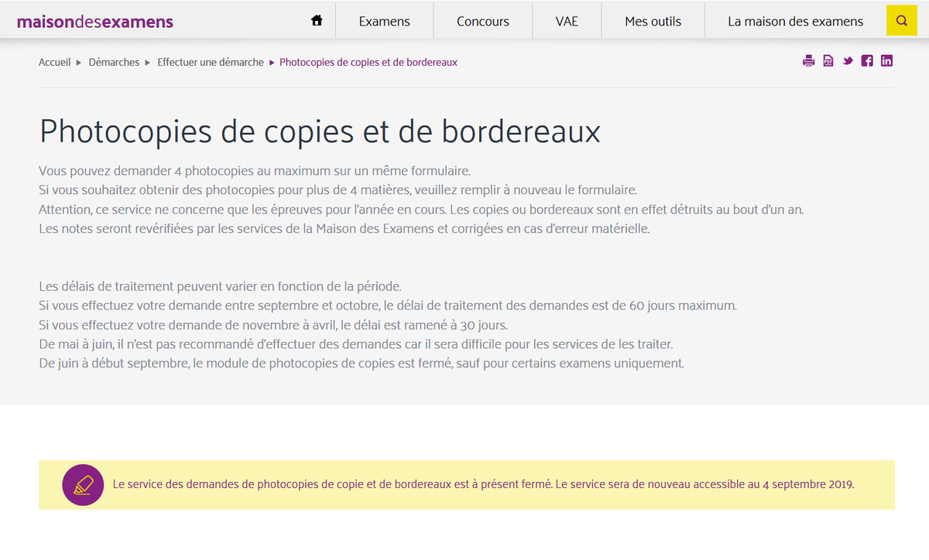This screenshot has height=560, width=929.
Task: Open the yellow search button
Action: 901,21
